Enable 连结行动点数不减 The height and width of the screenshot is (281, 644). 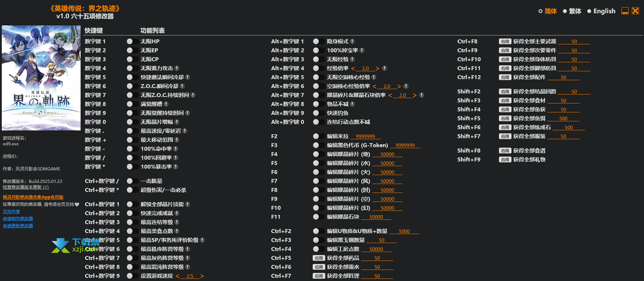[318, 122]
